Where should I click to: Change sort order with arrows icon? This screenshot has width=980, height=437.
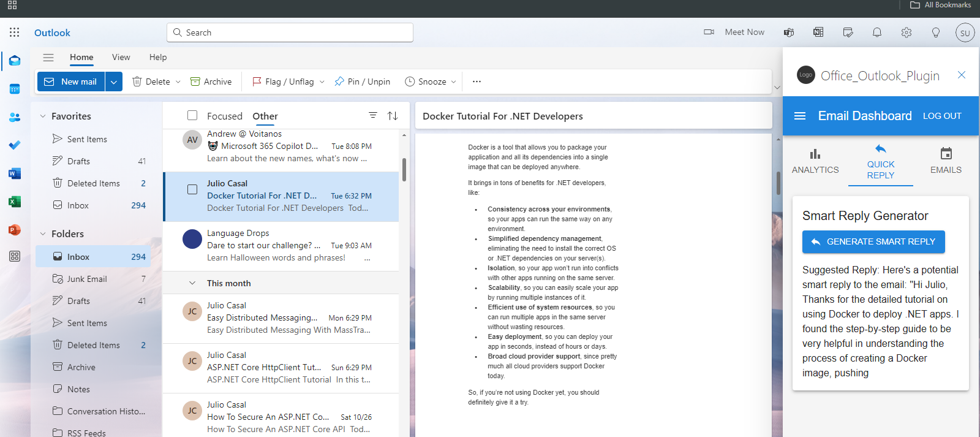[x=393, y=115]
